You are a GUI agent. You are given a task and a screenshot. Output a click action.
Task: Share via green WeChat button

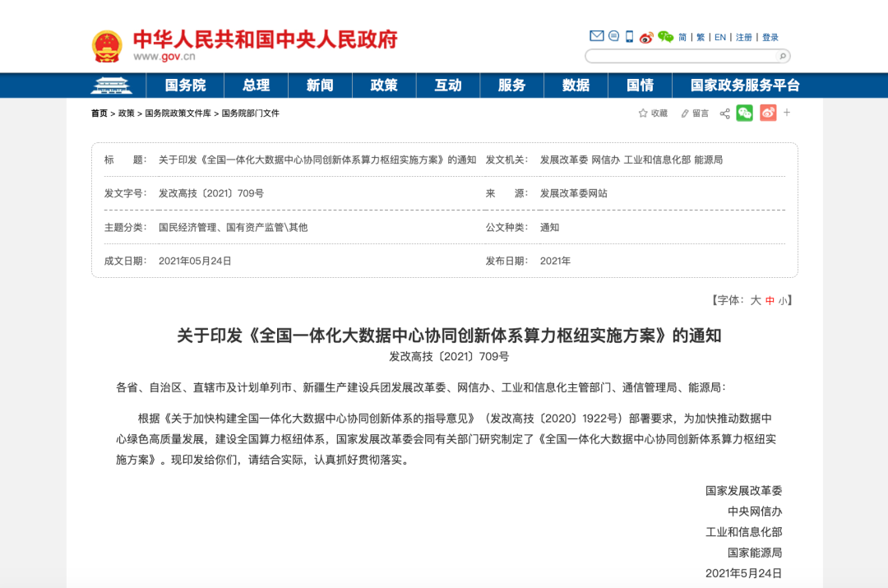click(x=744, y=113)
